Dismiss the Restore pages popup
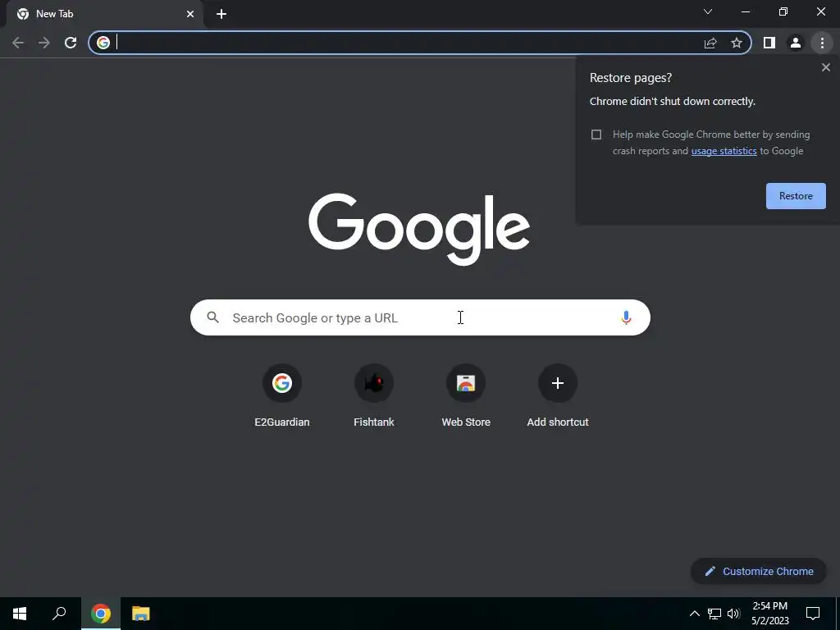The height and width of the screenshot is (630, 840). [x=825, y=67]
